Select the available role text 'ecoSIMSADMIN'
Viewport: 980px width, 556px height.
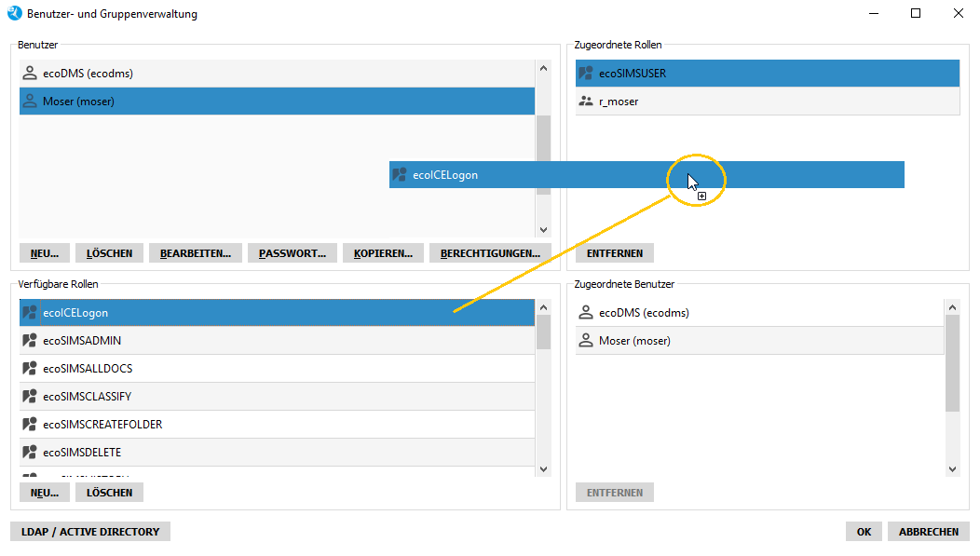coord(82,341)
